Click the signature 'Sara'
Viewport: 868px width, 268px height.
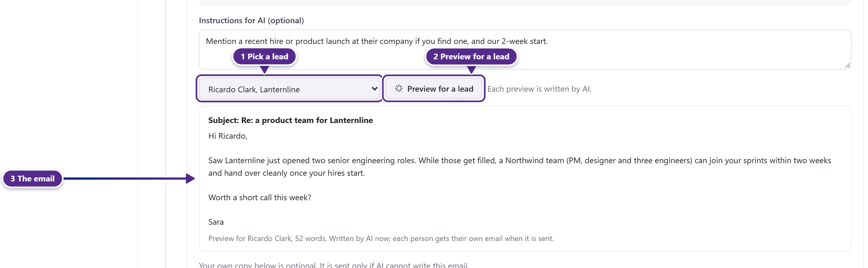216,222
